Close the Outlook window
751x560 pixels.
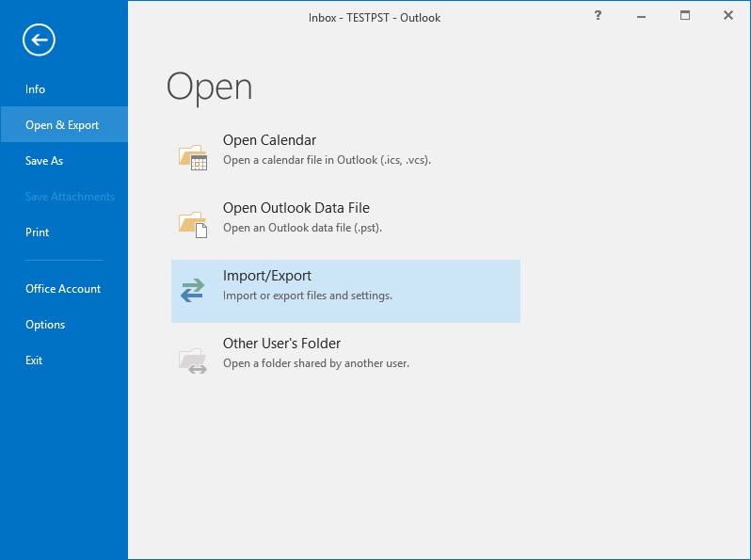[728, 15]
